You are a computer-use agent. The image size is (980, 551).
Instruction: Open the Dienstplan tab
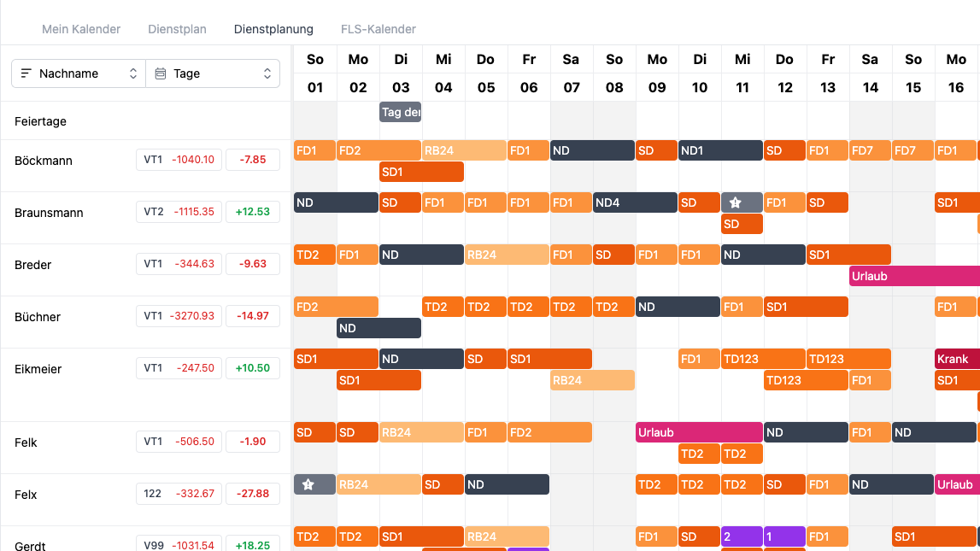(177, 29)
